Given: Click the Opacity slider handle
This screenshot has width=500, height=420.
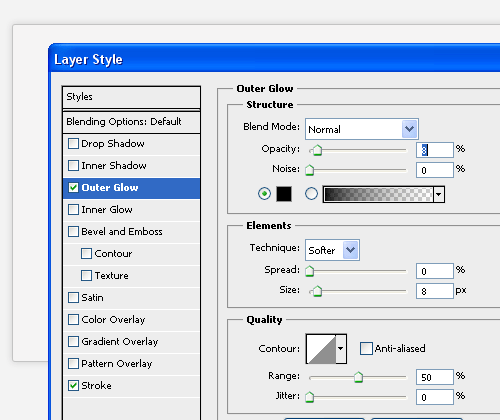Looking at the screenshot, I should tap(317, 150).
